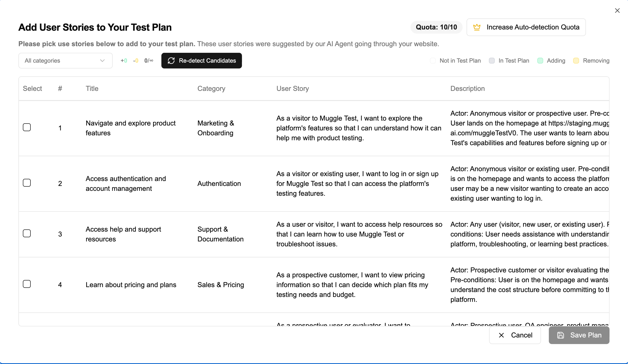Expand the category filter chevron arrow
This screenshot has height=364, width=628.
tap(102, 60)
